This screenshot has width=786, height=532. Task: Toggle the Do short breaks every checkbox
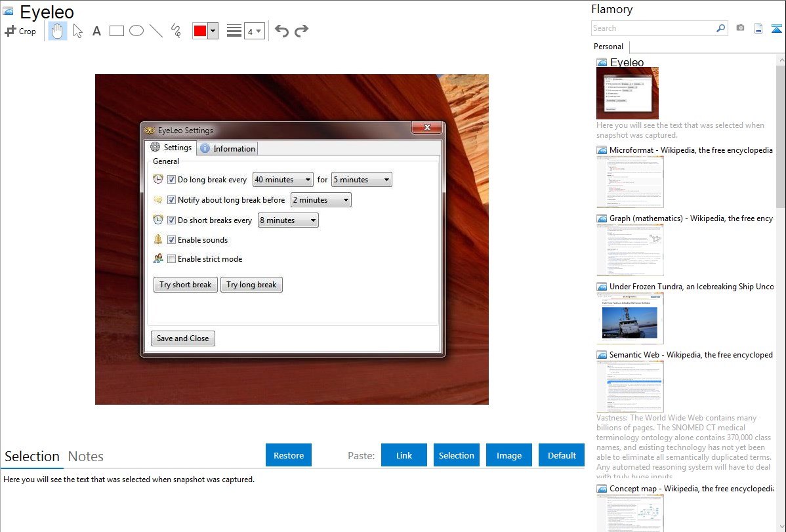171,220
